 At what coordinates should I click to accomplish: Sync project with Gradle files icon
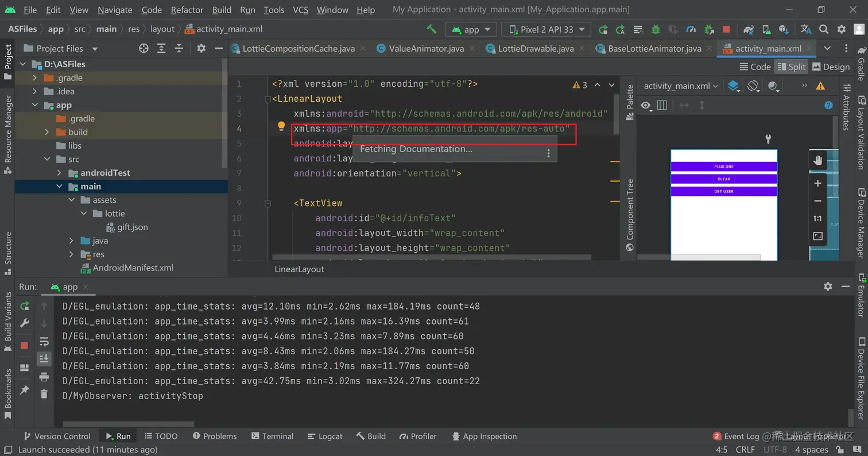coord(749,29)
